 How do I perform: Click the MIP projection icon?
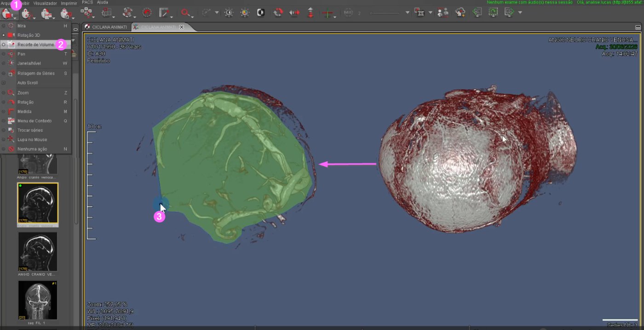tap(348, 13)
